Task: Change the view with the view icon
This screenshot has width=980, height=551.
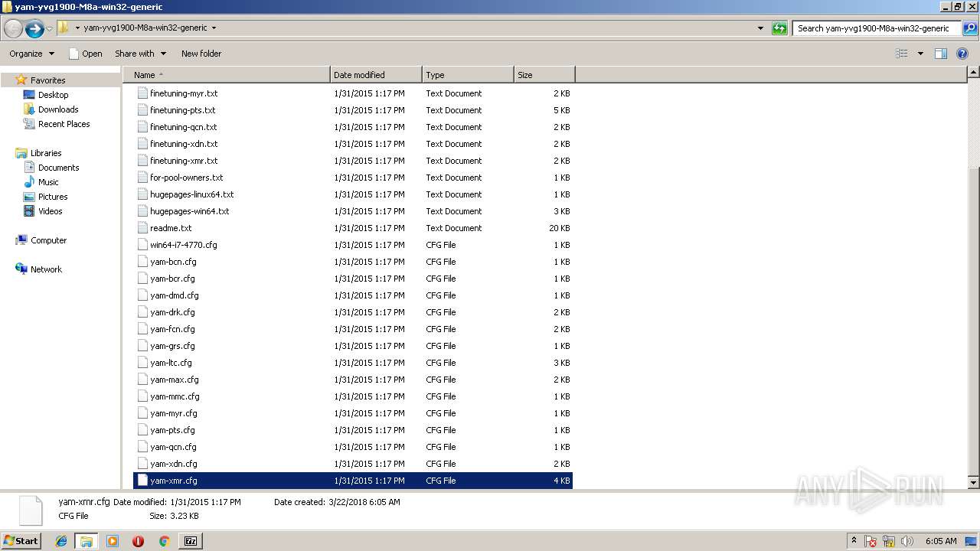Action: click(902, 54)
